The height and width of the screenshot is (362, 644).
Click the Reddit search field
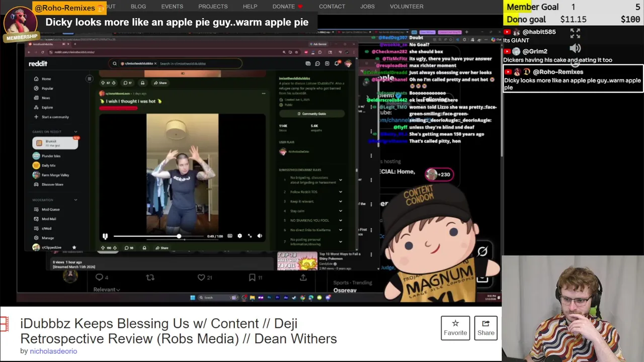176,64
